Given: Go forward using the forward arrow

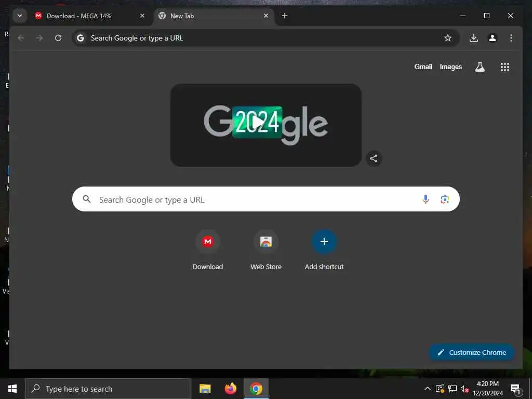Looking at the screenshot, I should tap(39, 38).
